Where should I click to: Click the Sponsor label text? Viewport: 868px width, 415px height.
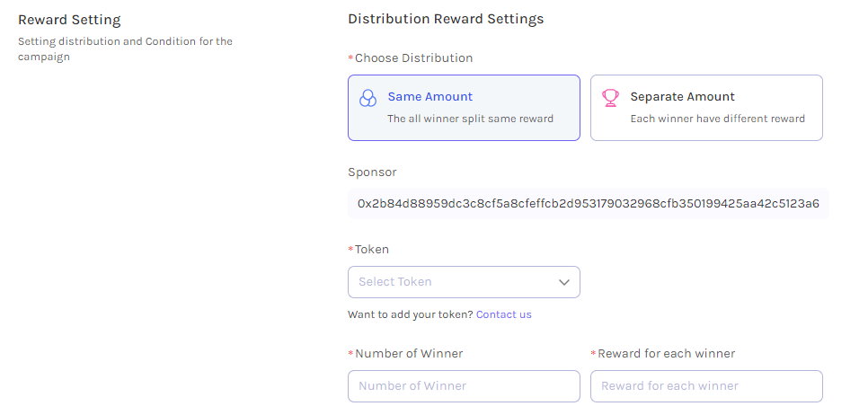tap(372, 172)
